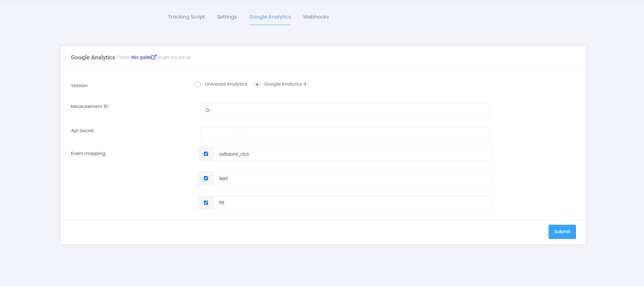Submit the Google Analytics form

[562, 232]
